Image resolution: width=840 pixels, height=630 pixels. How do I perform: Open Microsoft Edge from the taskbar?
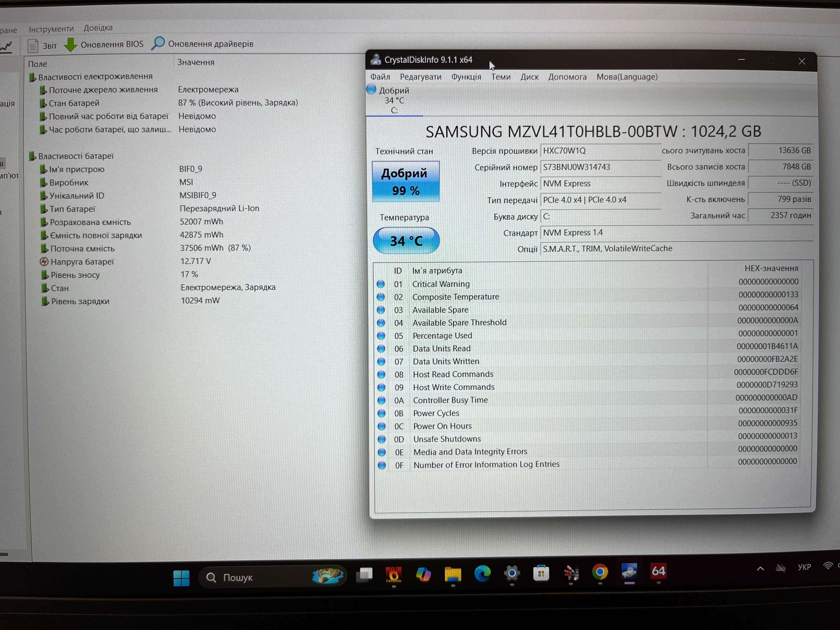482,573
